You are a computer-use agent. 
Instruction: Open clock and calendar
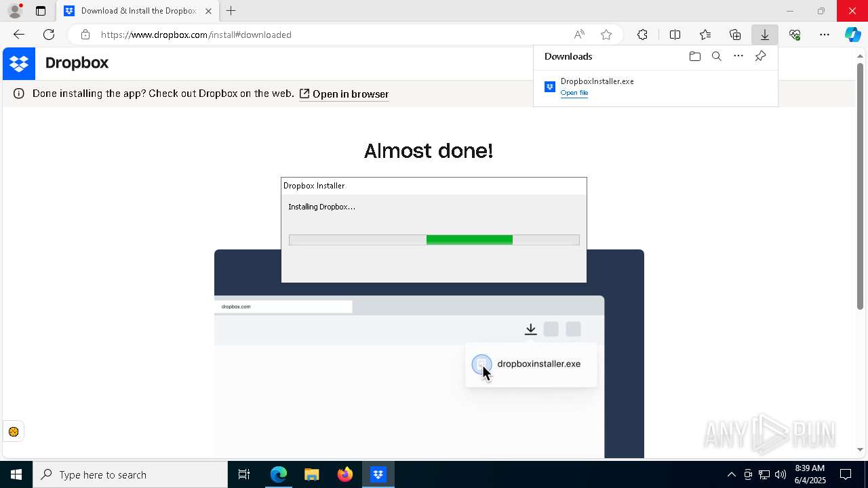pyautogui.click(x=810, y=474)
